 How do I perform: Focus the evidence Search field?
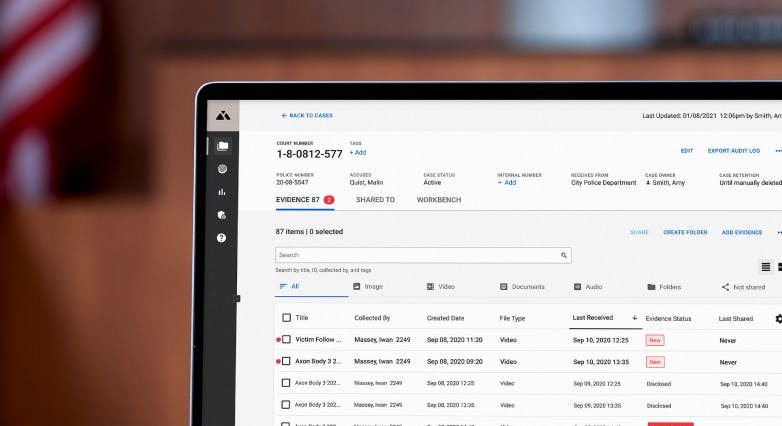[x=423, y=255]
